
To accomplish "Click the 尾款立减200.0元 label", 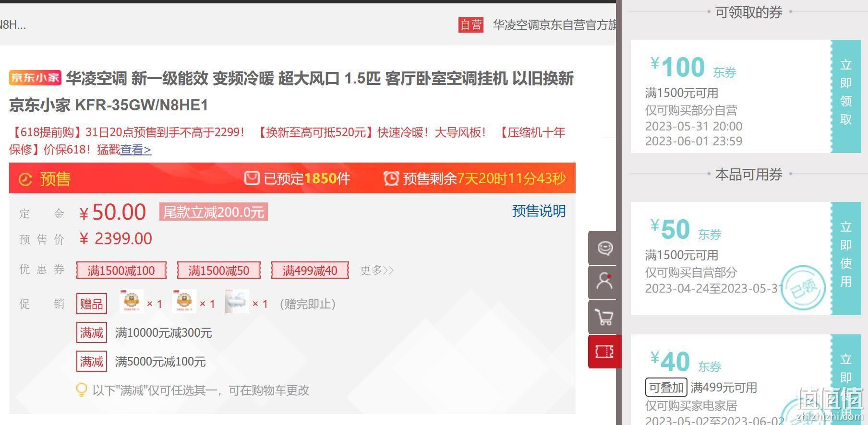I will (213, 212).
